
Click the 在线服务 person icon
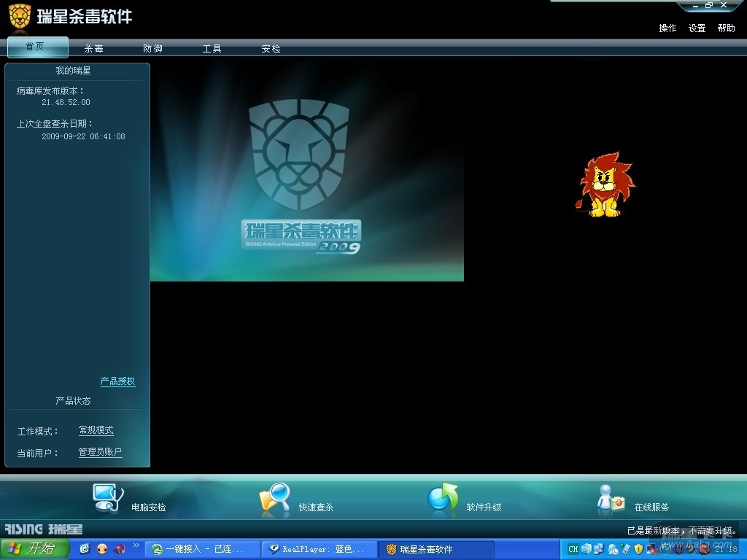(x=611, y=498)
